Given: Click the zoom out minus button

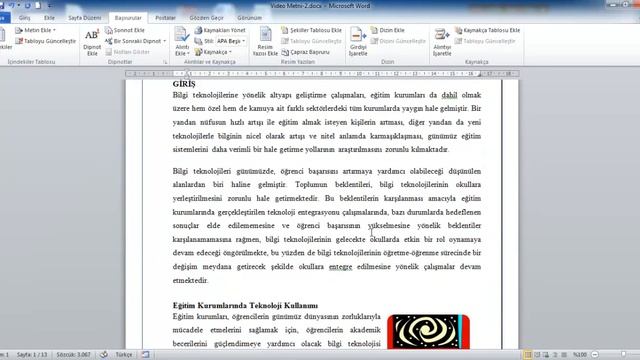Looking at the screenshot, I should pyautogui.click(x=595, y=355).
